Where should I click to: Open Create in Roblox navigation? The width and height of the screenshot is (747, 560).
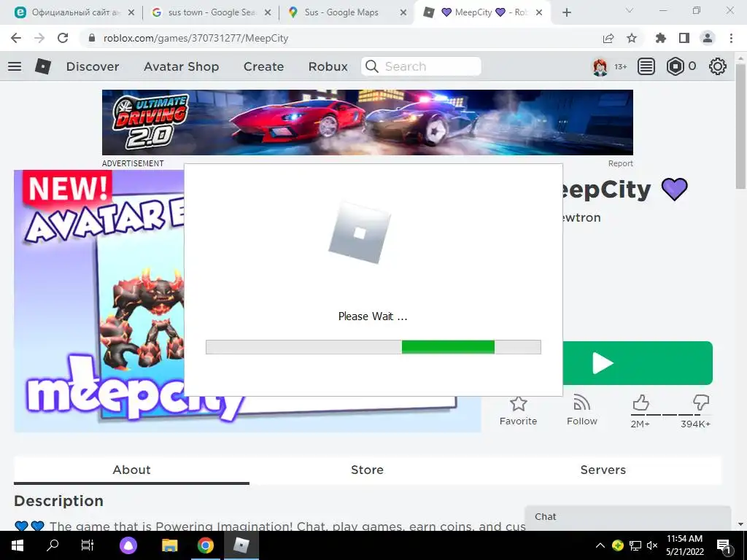click(263, 66)
